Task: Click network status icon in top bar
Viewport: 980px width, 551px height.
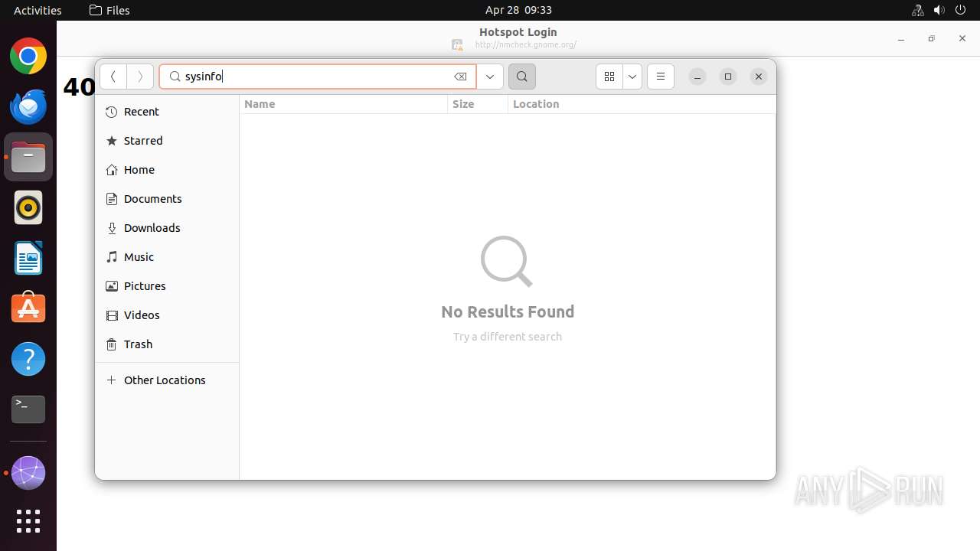Action: pos(917,10)
